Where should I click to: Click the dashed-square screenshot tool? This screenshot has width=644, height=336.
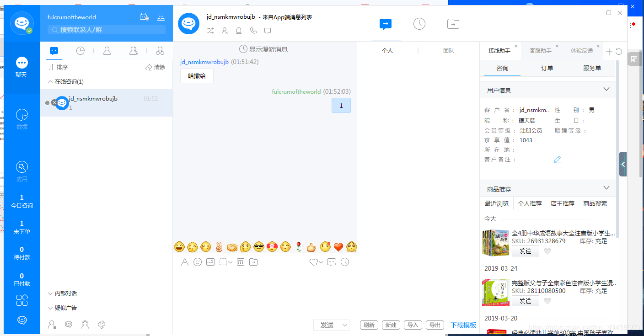[x=223, y=262]
